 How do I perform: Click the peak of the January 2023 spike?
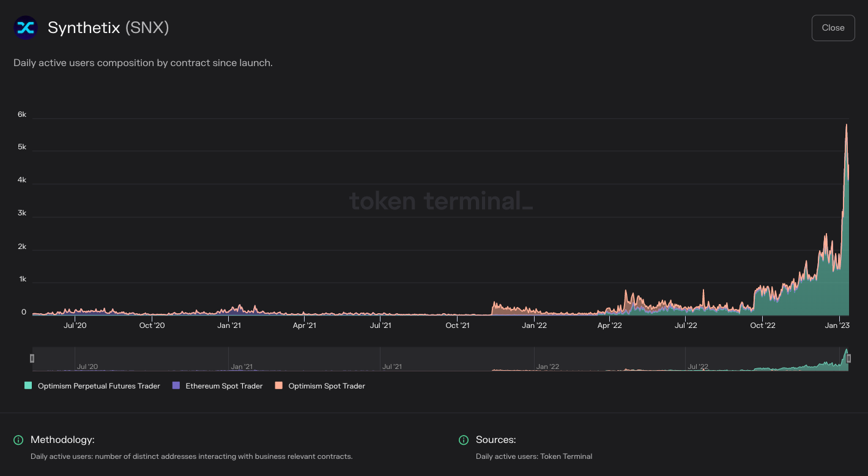click(x=847, y=124)
